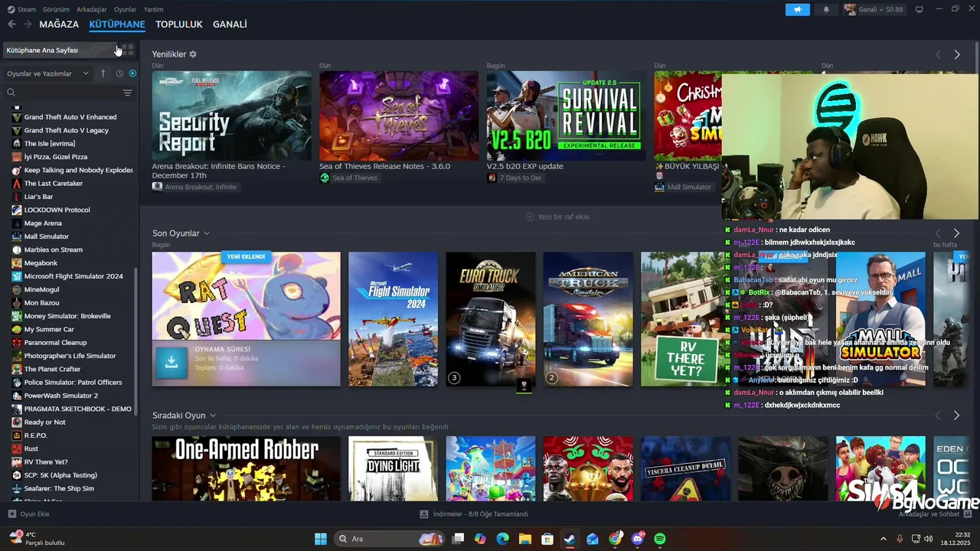Open advanced library filter options icon
Image resolution: width=980 pixels, height=551 pixels.
click(128, 93)
